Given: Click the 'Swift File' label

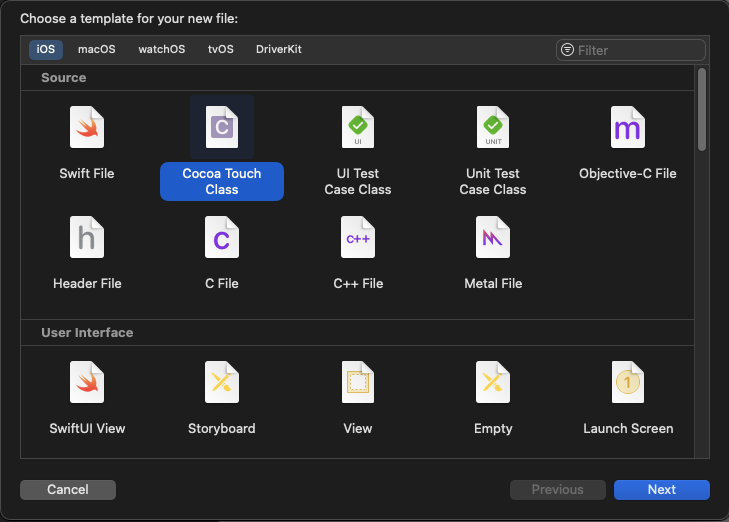Looking at the screenshot, I should [x=87, y=173].
